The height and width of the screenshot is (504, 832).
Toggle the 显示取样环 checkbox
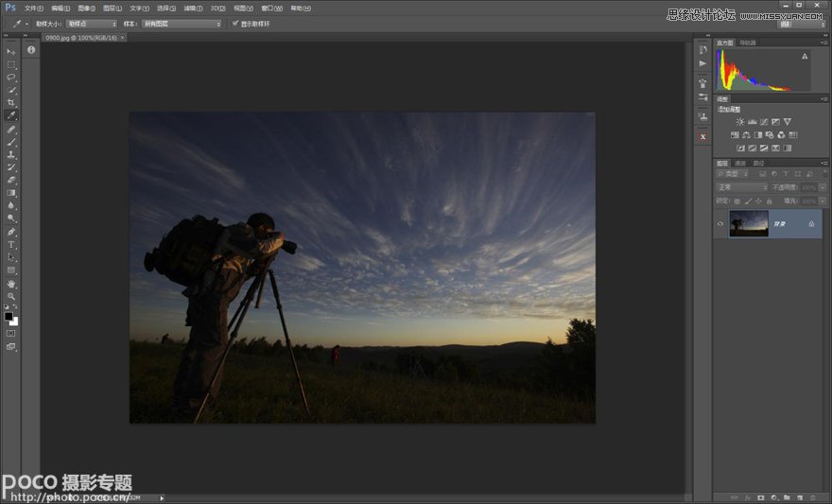pos(235,24)
